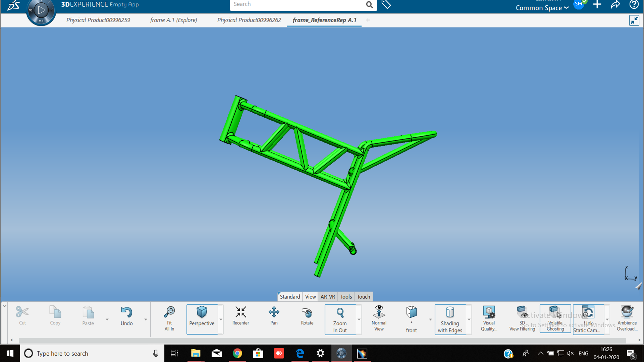Switch to Standard toolbar tab
Image resolution: width=644 pixels, height=362 pixels.
[x=290, y=297]
